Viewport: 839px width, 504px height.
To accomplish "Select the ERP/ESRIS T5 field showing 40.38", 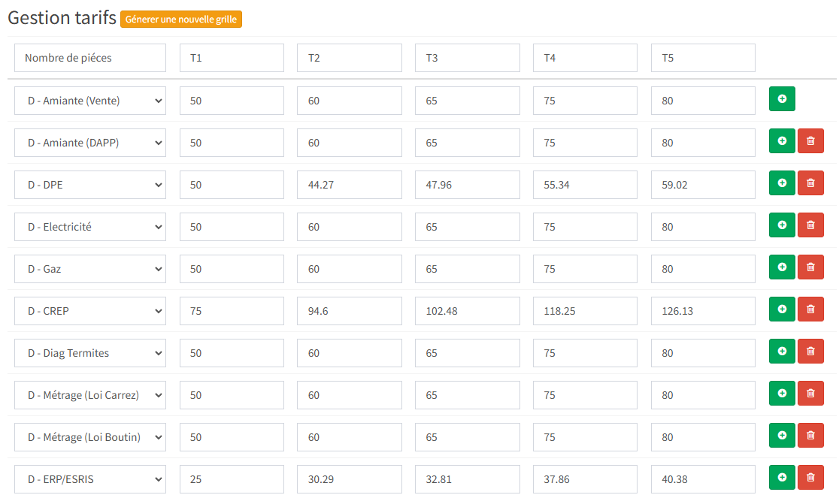I will coord(703,479).
